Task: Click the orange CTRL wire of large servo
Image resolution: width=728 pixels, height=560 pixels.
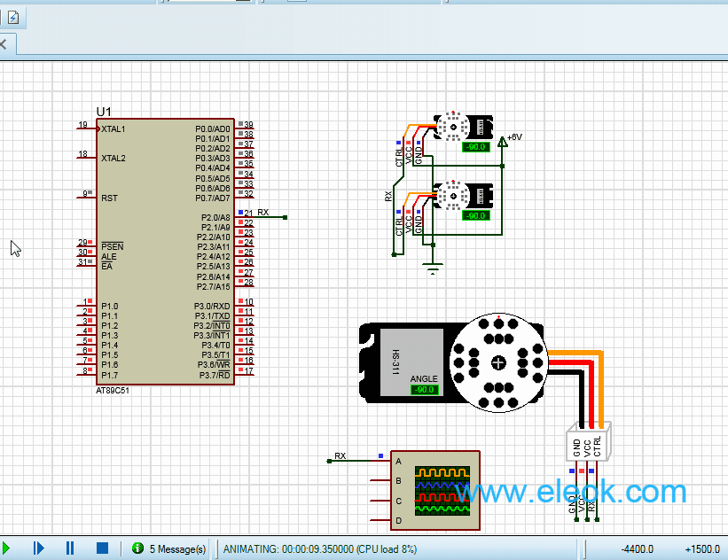Action: (601, 390)
